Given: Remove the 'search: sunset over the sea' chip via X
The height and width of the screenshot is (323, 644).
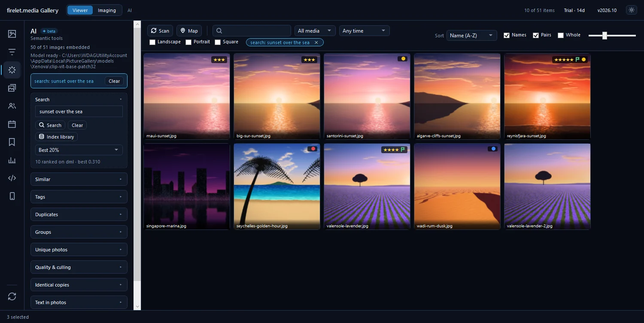Looking at the screenshot, I should coord(316,42).
